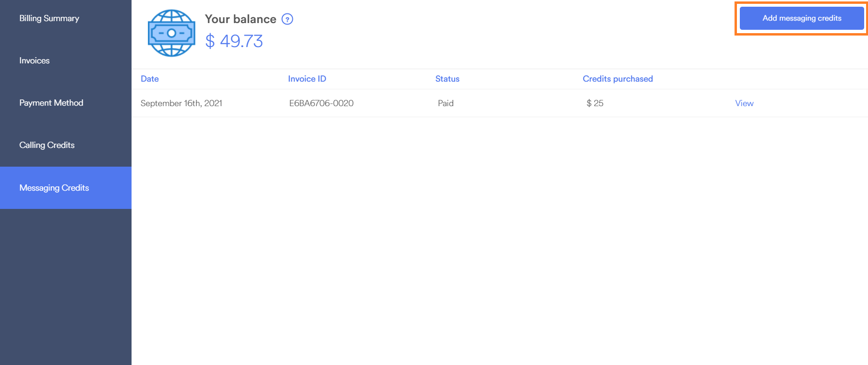Click the Credits purchased column header
The height and width of the screenshot is (365, 868).
618,79
